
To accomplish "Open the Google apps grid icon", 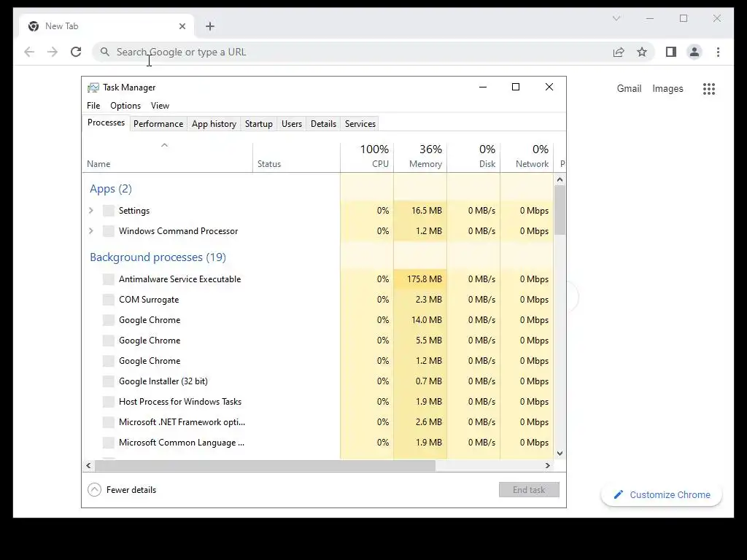I will [709, 88].
